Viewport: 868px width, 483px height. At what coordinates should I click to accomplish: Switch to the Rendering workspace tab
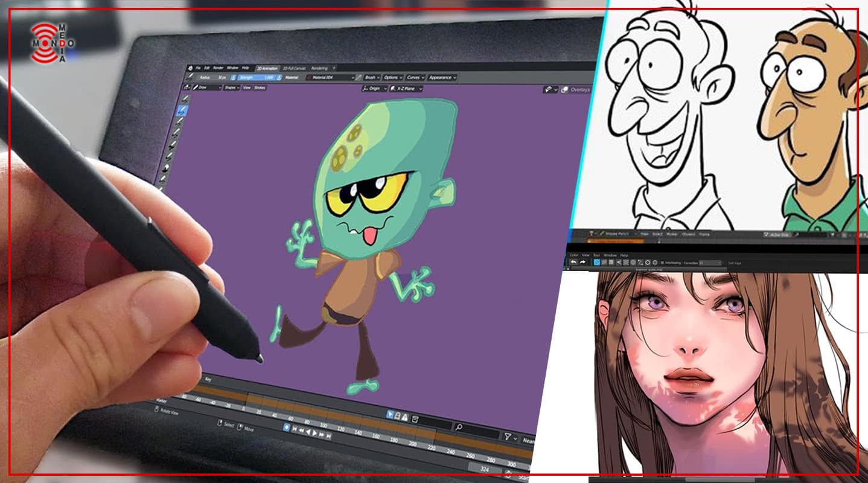(x=319, y=69)
